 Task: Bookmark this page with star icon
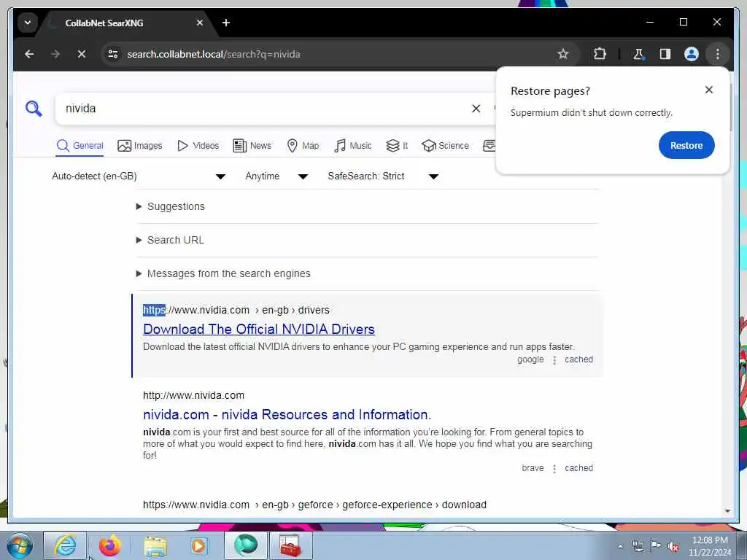pos(562,54)
